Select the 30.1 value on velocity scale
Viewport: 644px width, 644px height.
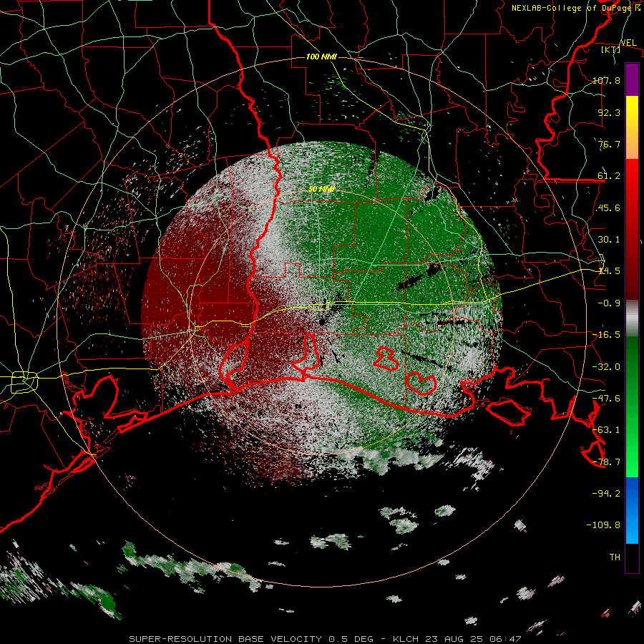tap(609, 240)
